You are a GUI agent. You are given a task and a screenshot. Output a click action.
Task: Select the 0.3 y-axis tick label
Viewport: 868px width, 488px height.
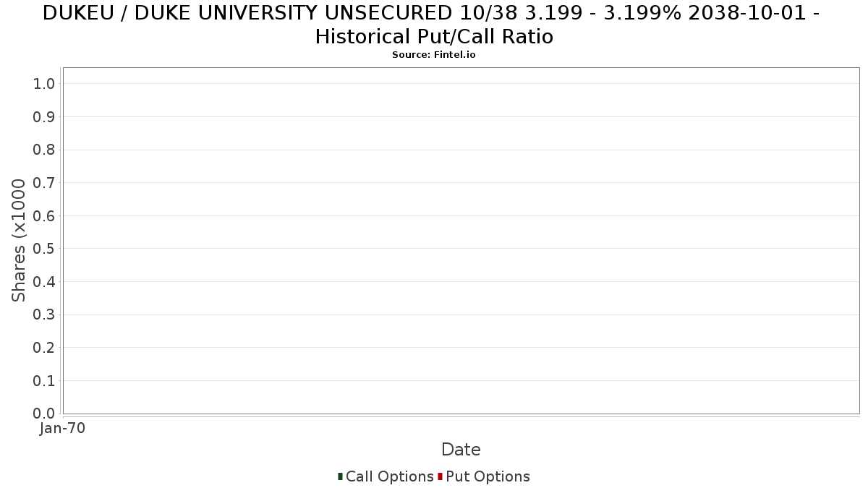coord(44,314)
